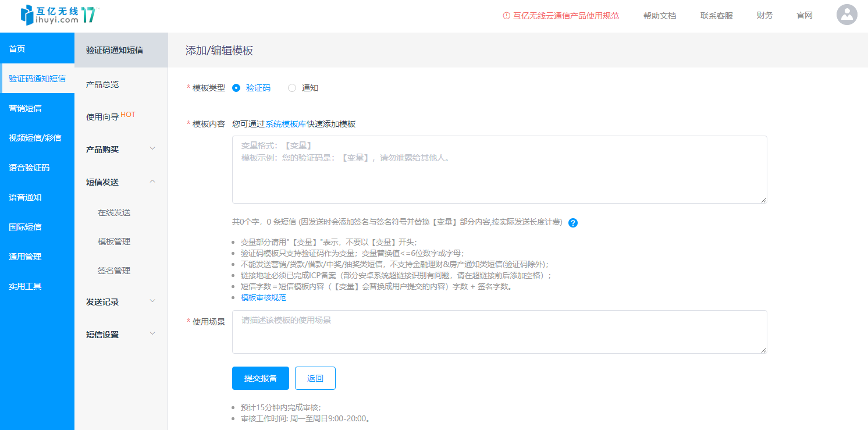Select the 通知 template type radio
The width and height of the screenshot is (868, 430).
(x=292, y=88)
